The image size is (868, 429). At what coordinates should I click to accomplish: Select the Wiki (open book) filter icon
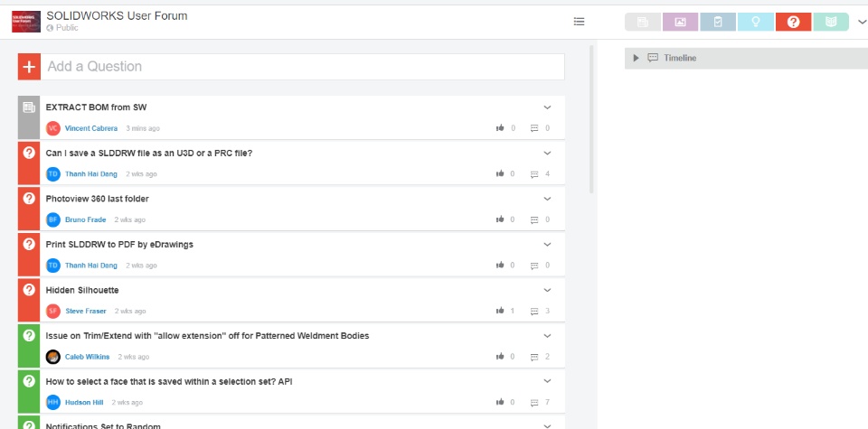coord(831,22)
